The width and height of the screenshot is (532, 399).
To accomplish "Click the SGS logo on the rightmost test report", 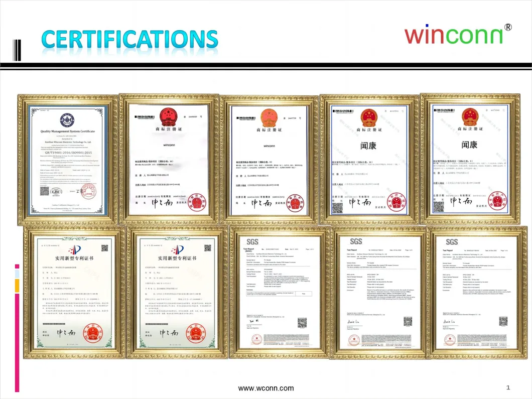I will coord(451,242).
